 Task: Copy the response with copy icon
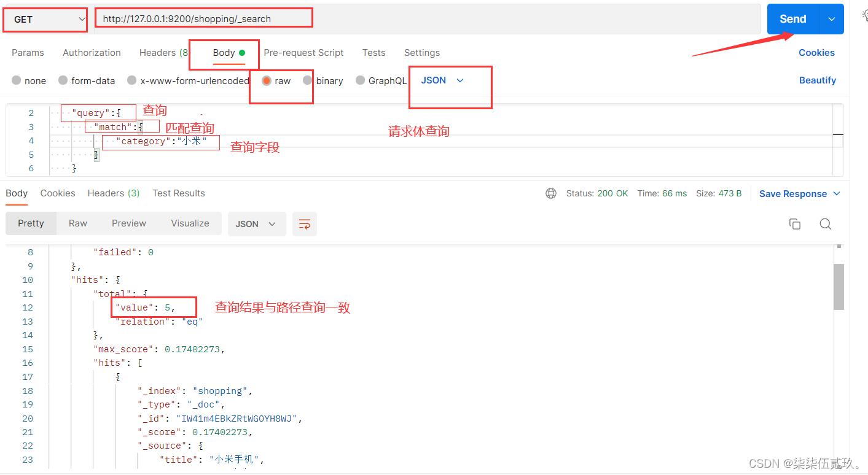795,224
